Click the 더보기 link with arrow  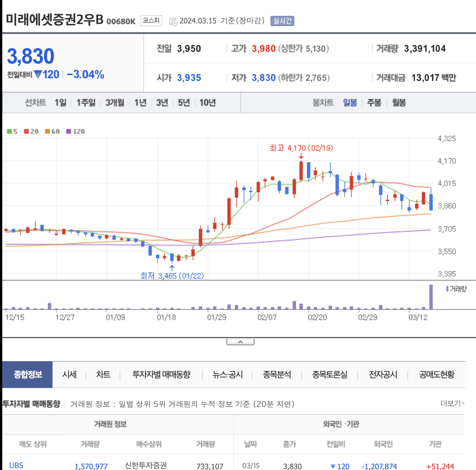pos(453,404)
